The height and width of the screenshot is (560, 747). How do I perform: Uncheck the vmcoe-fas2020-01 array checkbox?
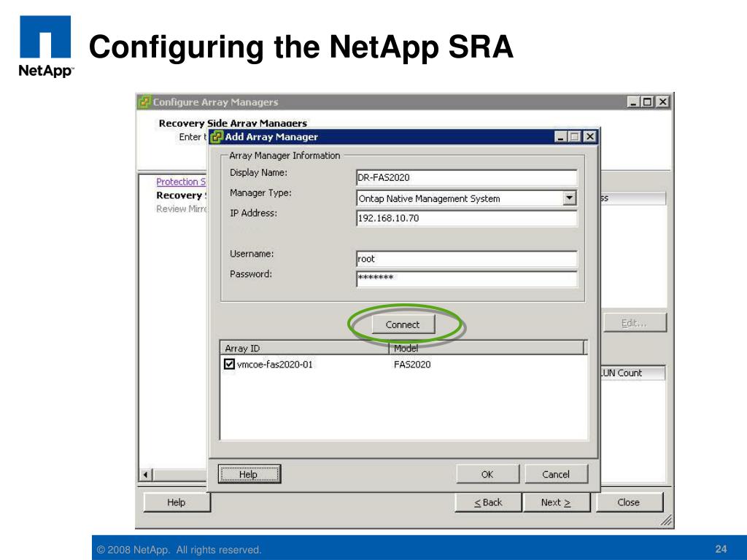point(229,365)
